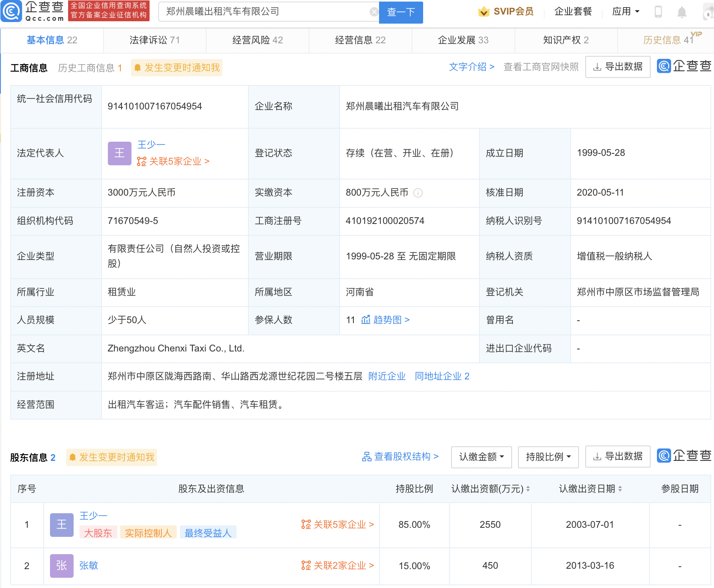Click the Qcc.com logo icon
The image size is (714, 588).
click(11, 11)
